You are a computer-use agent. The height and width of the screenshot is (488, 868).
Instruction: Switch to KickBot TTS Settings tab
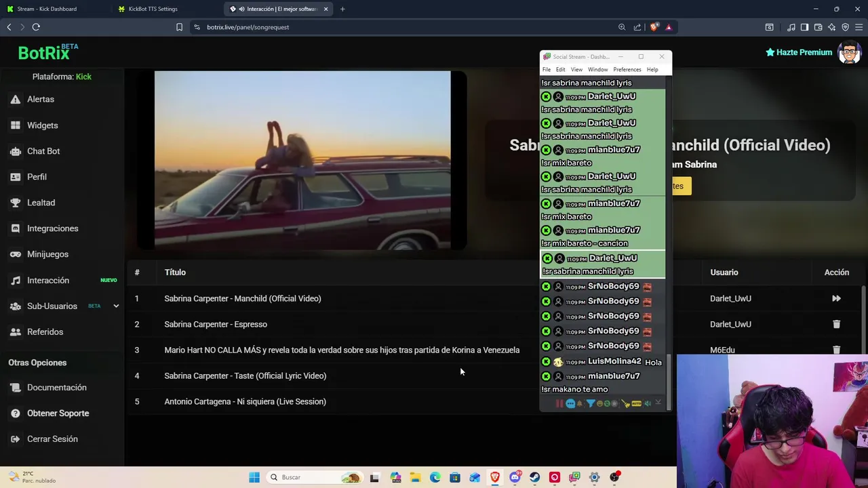click(x=153, y=9)
